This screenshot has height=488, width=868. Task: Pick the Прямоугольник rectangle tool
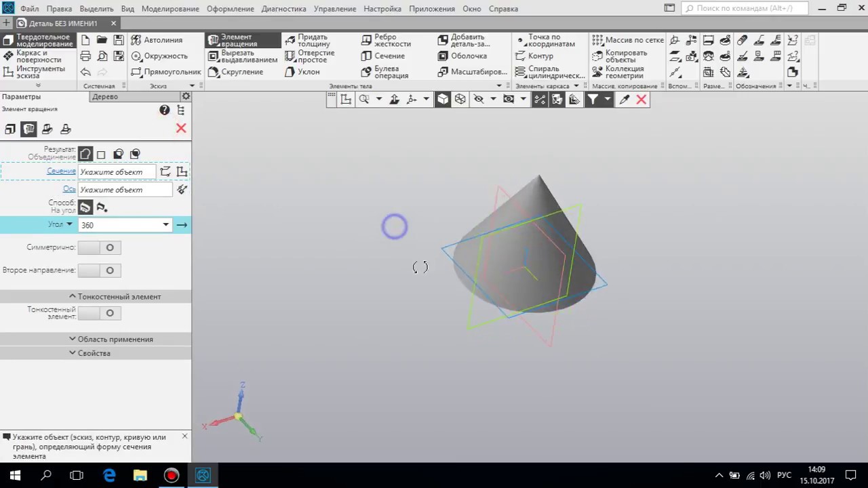click(x=166, y=71)
